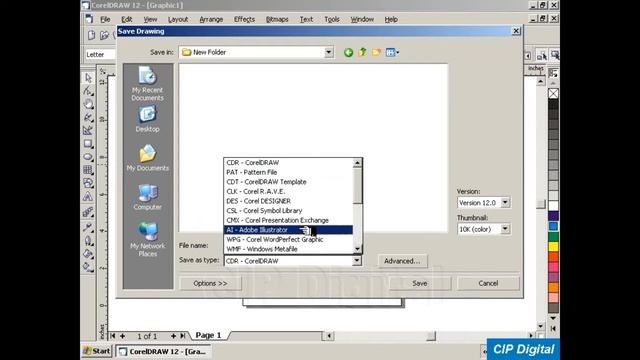Open My Recent Documents location
640x360 pixels.
click(x=147, y=84)
